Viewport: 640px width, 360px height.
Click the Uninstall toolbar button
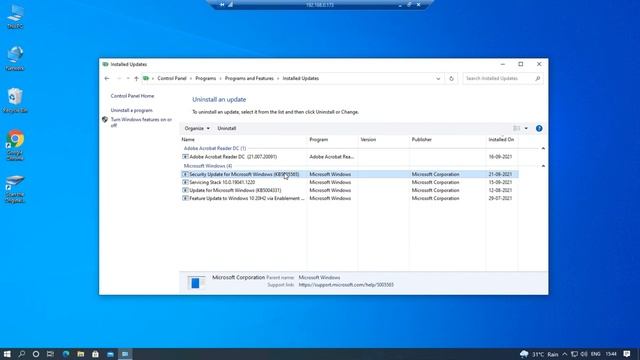pos(227,128)
